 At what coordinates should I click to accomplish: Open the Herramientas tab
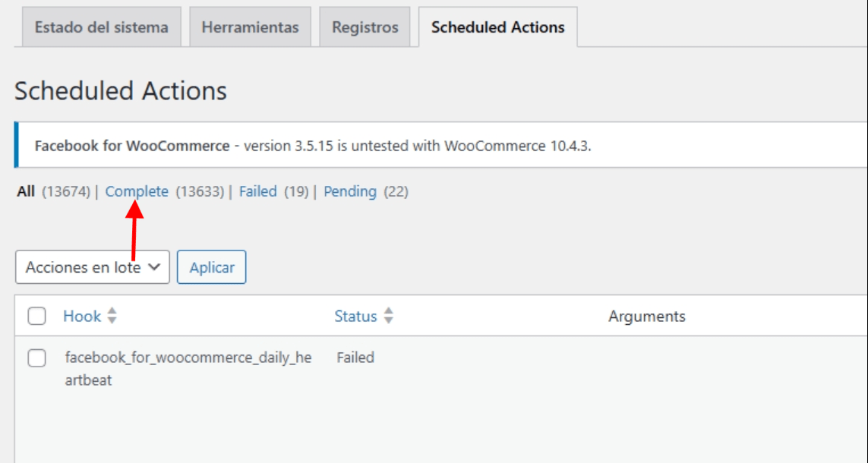tap(250, 27)
